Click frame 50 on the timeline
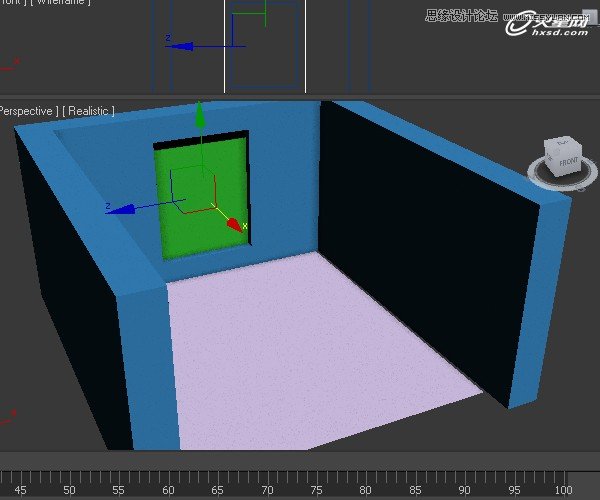The width and height of the screenshot is (600, 500). pyautogui.click(x=69, y=489)
